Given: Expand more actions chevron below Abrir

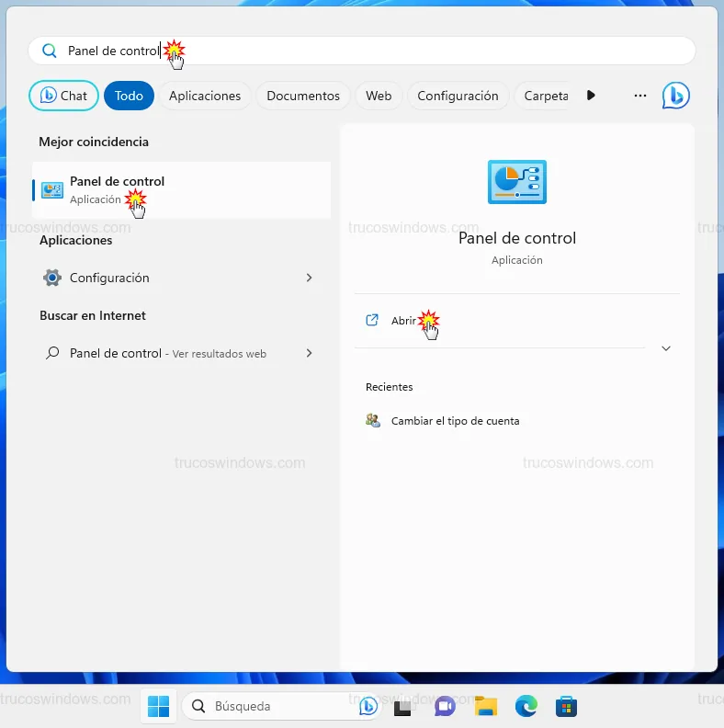Looking at the screenshot, I should click(666, 348).
